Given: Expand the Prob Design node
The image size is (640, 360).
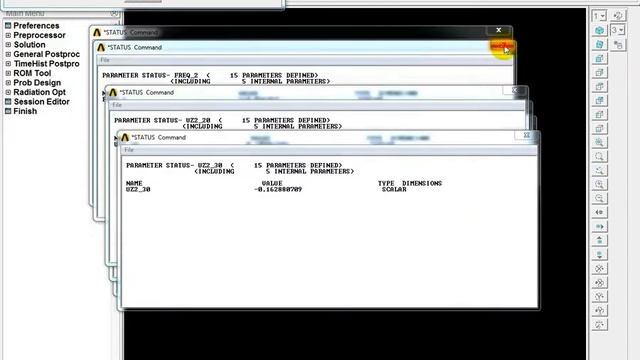Looking at the screenshot, I should (x=8, y=83).
